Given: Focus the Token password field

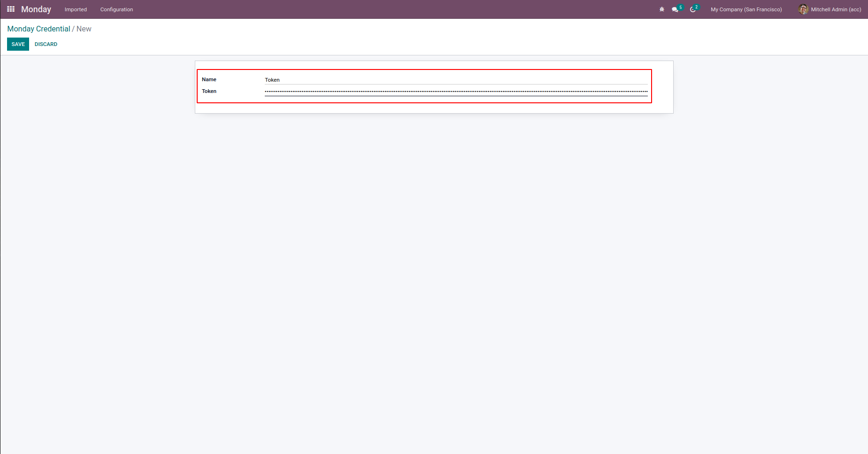Looking at the screenshot, I should (x=456, y=92).
